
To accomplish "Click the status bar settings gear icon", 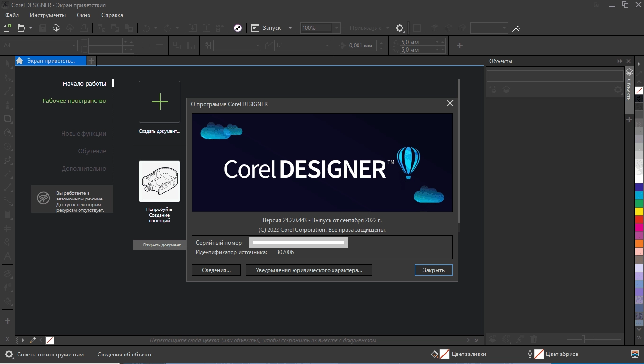I will pyautogui.click(x=9, y=354).
